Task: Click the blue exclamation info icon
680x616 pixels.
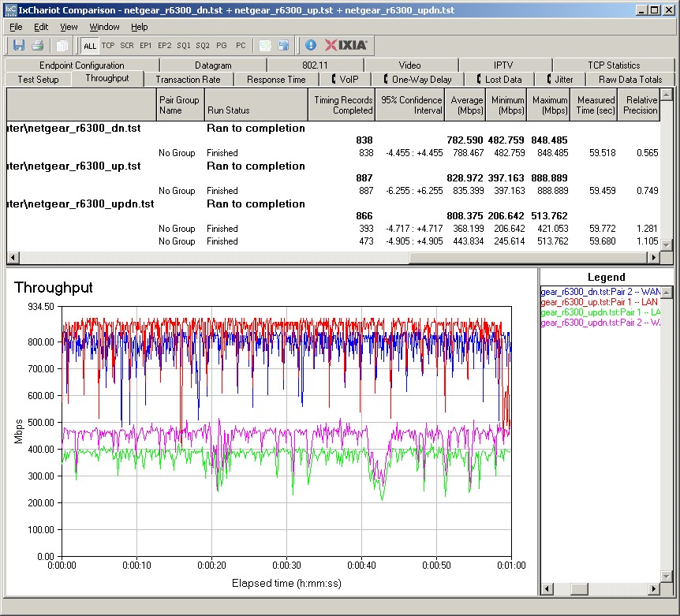Action: (311, 45)
